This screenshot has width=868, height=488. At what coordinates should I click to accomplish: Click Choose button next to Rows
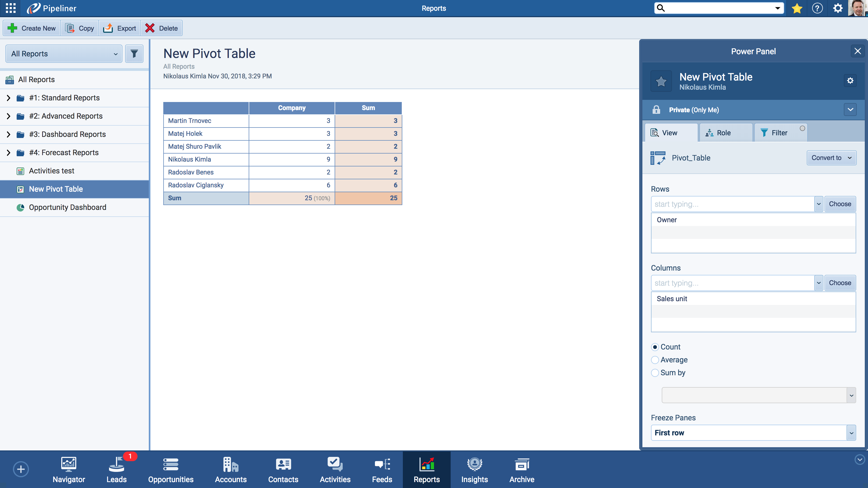pos(840,204)
